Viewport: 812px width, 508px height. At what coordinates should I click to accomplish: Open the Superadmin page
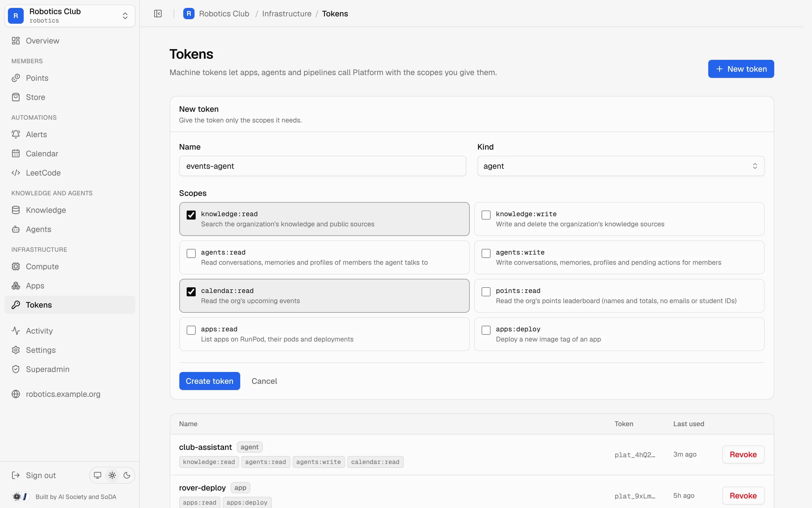coord(70,369)
